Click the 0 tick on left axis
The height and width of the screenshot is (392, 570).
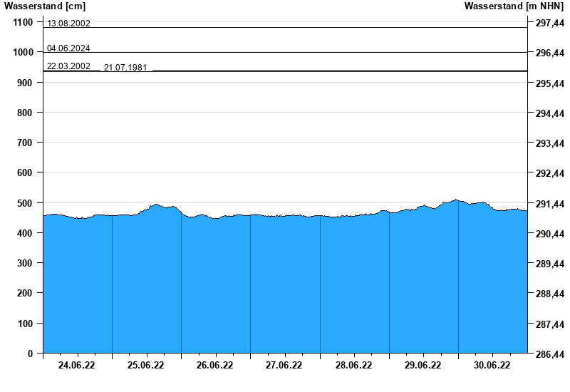[x=31, y=354]
